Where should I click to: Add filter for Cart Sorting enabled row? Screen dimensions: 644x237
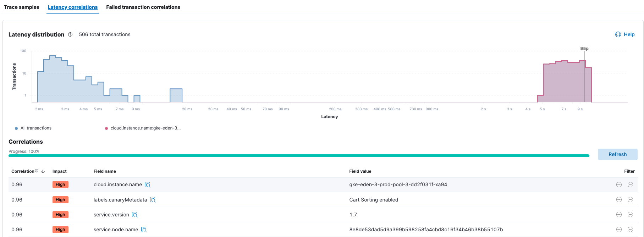[619, 200]
